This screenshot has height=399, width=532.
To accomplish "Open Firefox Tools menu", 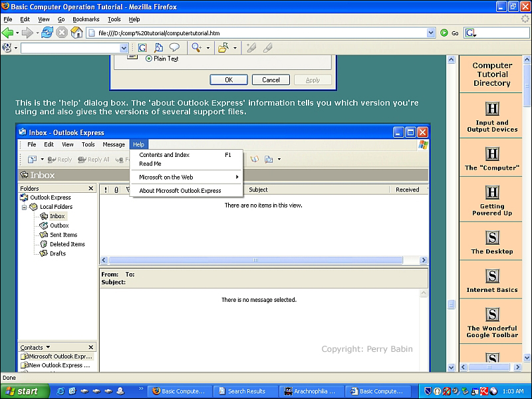I will 114,19.
